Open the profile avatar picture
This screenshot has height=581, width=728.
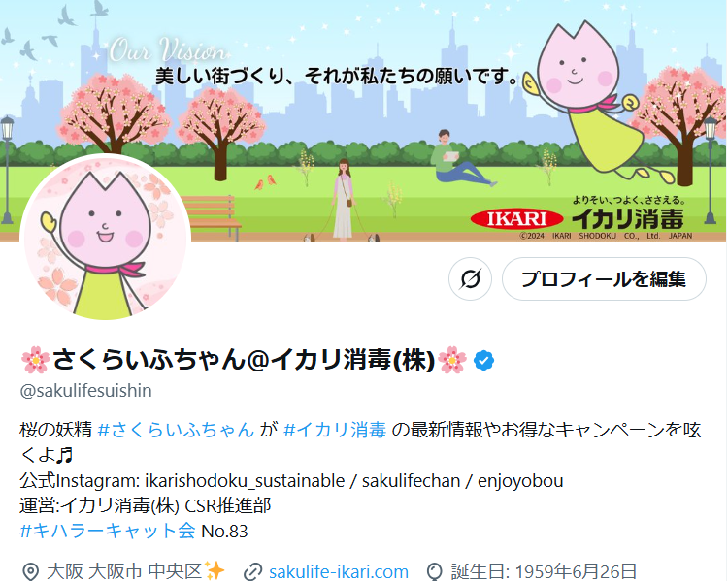coord(106,237)
